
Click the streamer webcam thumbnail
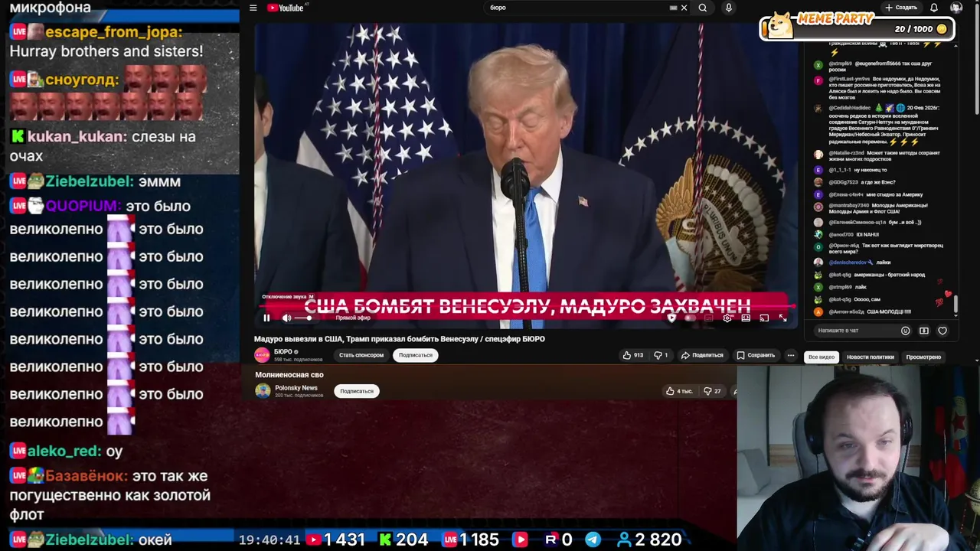coord(858,458)
